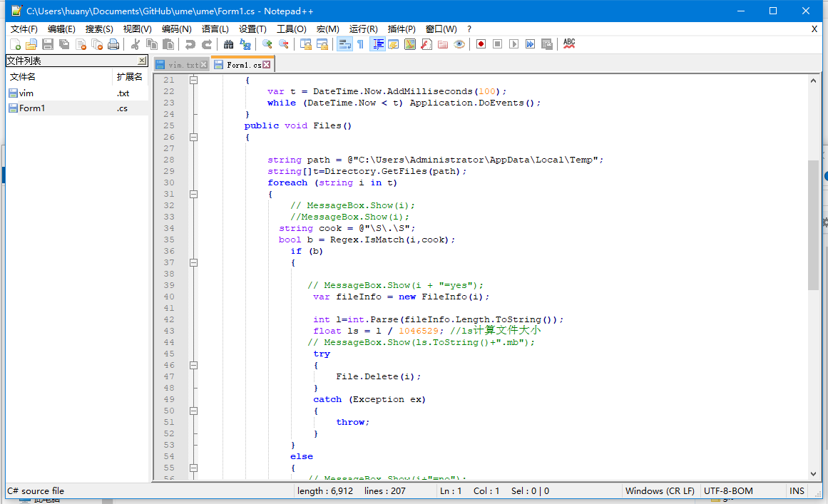The height and width of the screenshot is (504, 828).
Task: Switch to the vim.txt tab
Action: [183, 65]
